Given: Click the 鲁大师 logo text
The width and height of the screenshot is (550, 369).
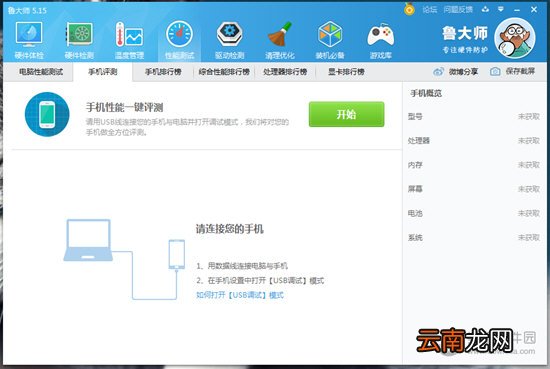Looking at the screenshot, I should pos(464,33).
